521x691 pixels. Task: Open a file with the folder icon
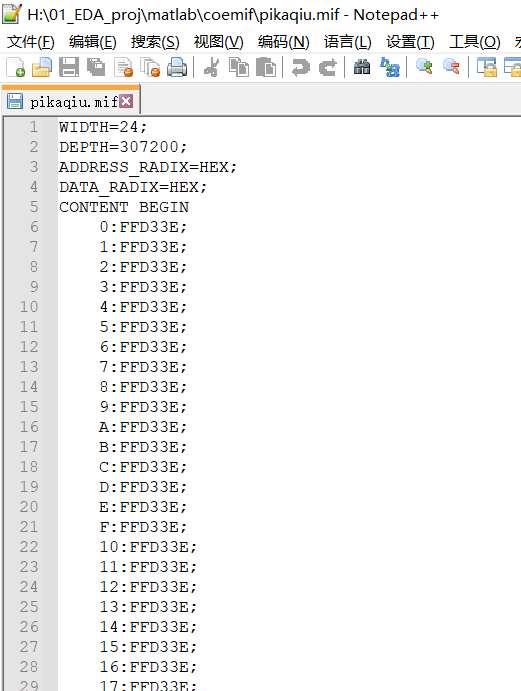point(42,67)
